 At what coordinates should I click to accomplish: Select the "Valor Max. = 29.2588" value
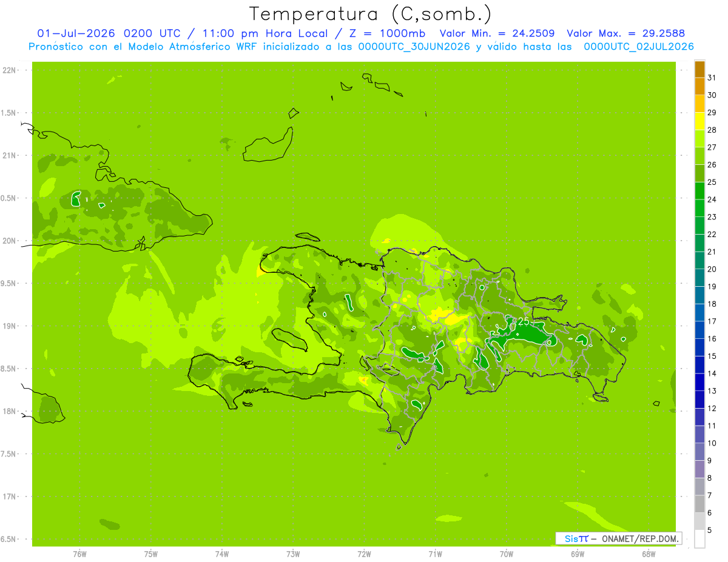(x=625, y=33)
